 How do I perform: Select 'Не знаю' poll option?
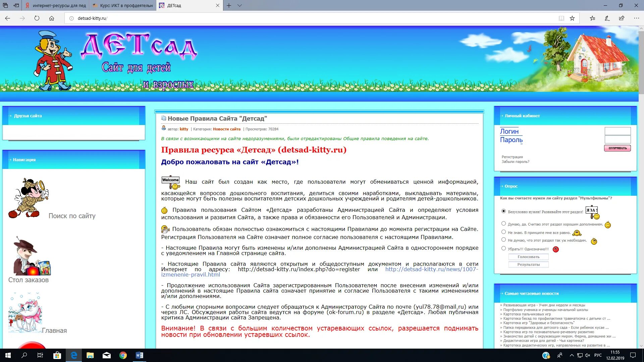pyautogui.click(x=503, y=232)
